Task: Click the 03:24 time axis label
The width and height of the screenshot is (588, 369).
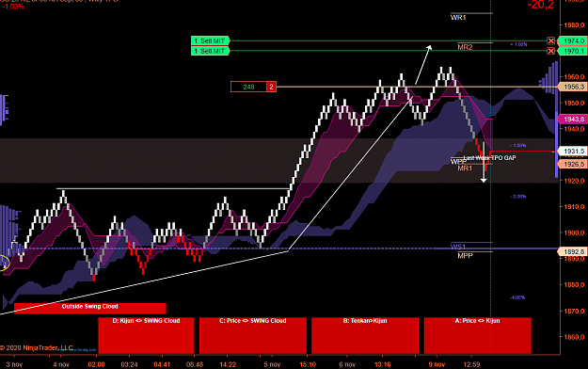Action: [x=129, y=364]
